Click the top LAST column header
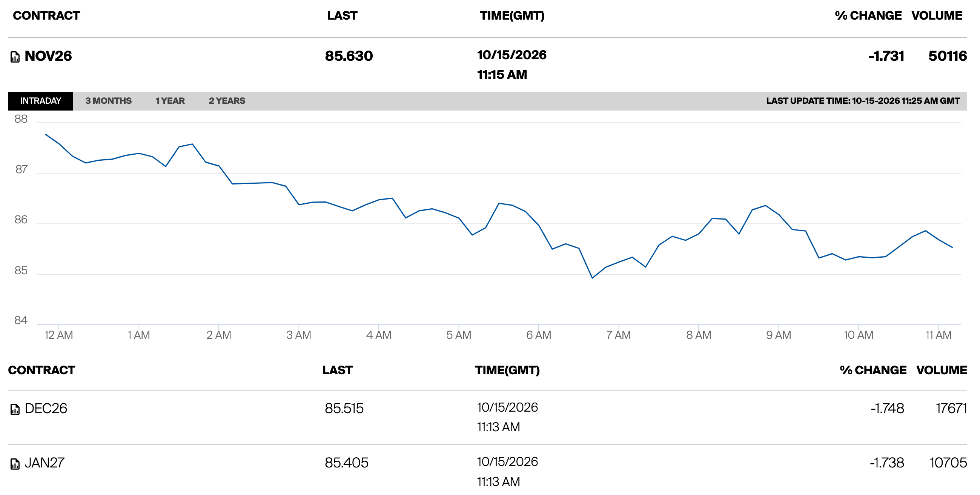This screenshot has height=495, width=980. [x=342, y=15]
